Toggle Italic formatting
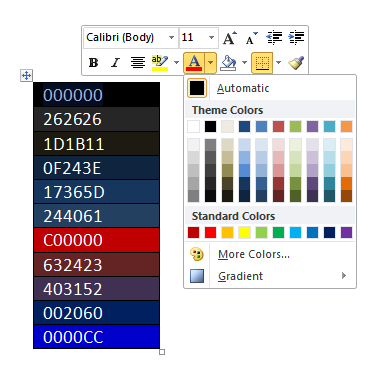This screenshot has width=388, height=366. pyautogui.click(x=115, y=62)
